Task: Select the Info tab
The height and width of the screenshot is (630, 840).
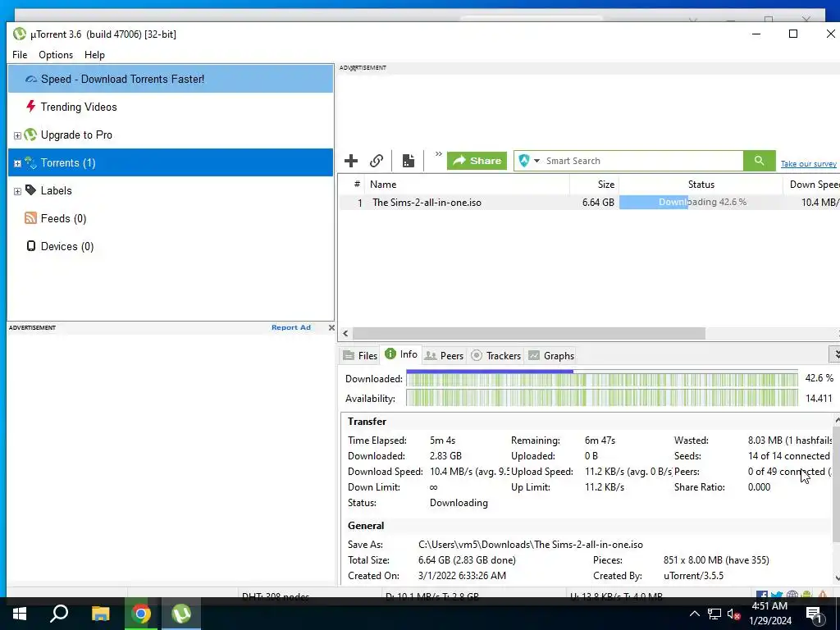Action: (401, 354)
